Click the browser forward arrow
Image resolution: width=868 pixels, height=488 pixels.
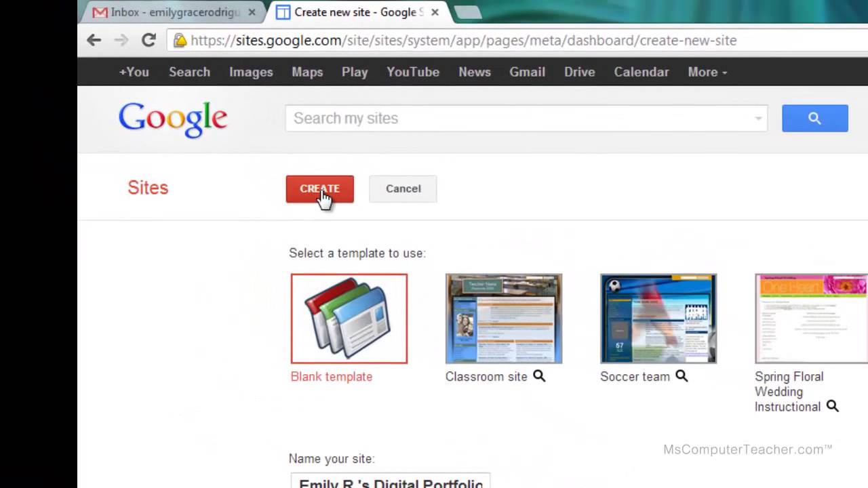pos(121,40)
